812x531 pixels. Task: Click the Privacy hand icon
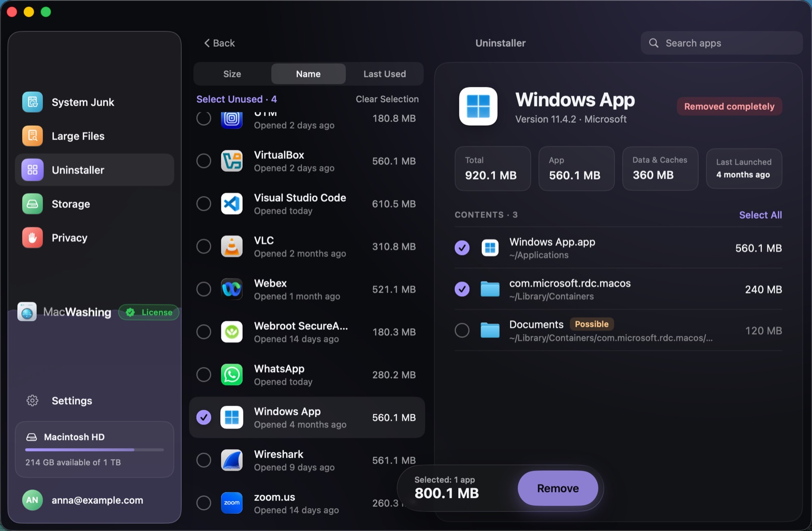[32, 238]
